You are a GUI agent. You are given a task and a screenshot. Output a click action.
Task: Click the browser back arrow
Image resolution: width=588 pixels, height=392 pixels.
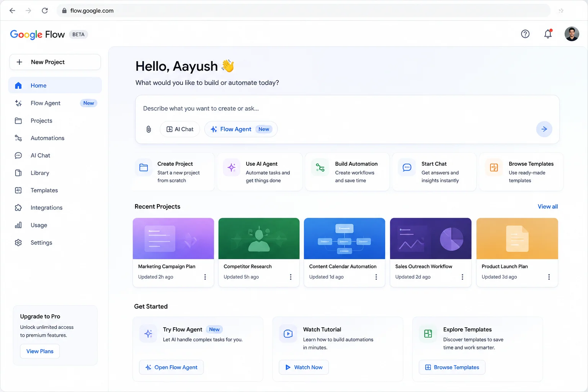pos(12,11)
